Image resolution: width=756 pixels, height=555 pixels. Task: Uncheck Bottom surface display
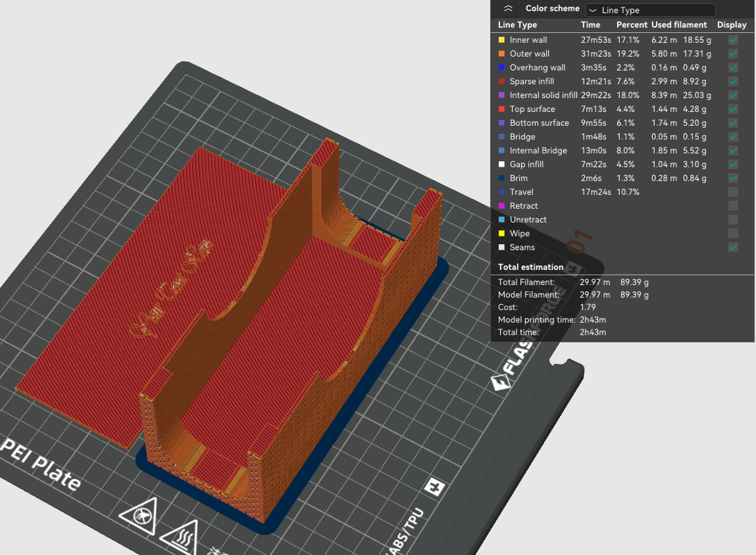[x=733, y=123]
